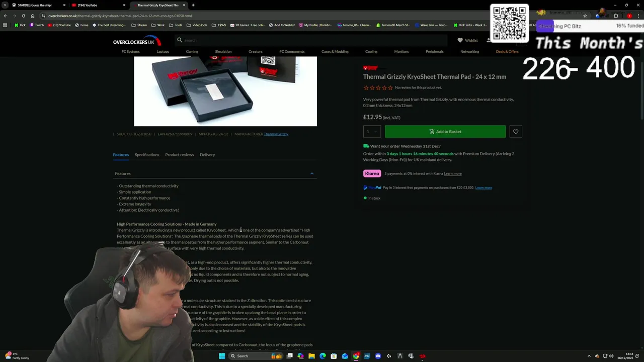Open the Monitors menu

(x=401, y=51)
